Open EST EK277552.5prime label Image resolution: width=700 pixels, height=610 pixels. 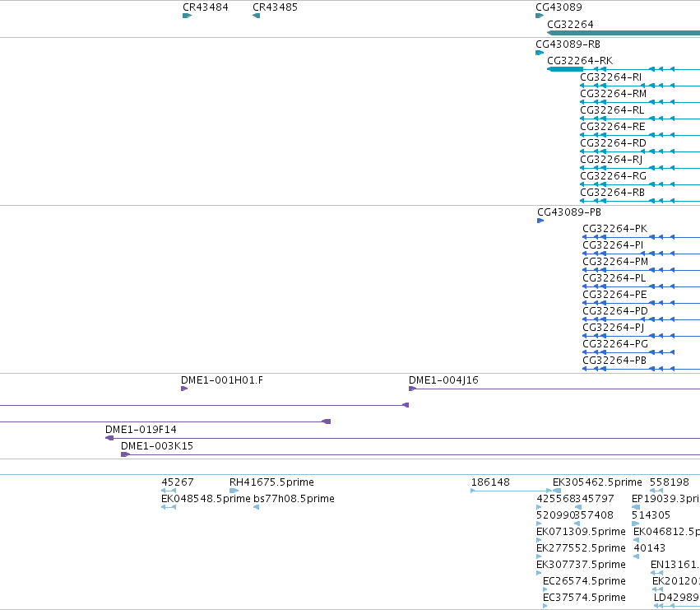coord(581,549)
